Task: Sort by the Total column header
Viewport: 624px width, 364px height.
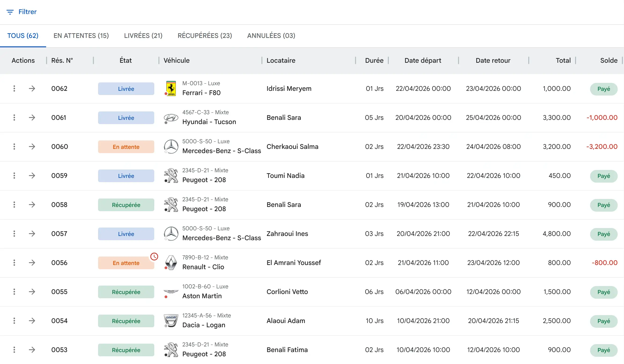Action: [563, 60]
